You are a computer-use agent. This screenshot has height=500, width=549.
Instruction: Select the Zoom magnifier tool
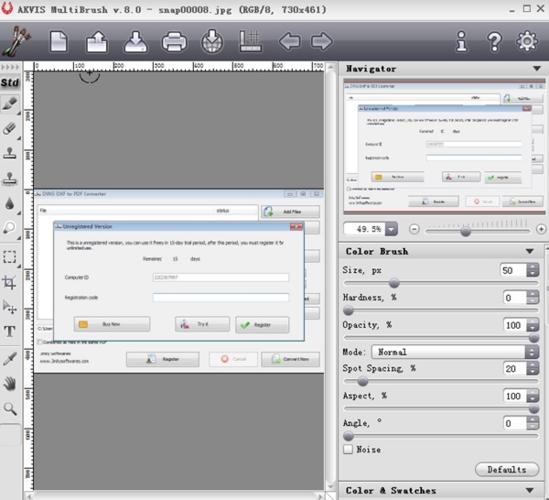pos(10,409)
